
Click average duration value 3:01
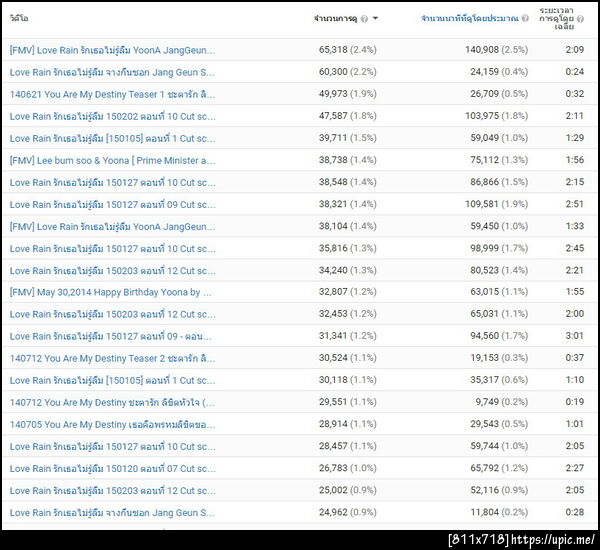tap(575, 336)
